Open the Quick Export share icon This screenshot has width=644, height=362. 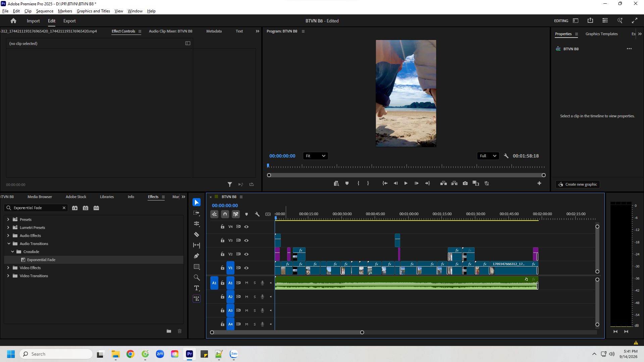(x=590, y=21)
